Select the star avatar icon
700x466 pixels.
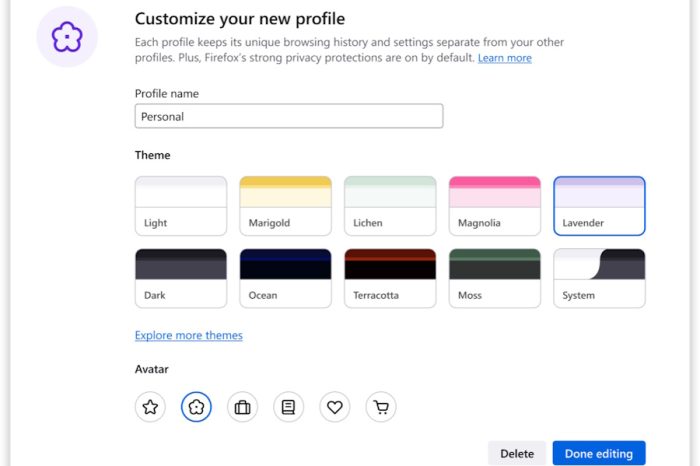(x=150, y=407)
